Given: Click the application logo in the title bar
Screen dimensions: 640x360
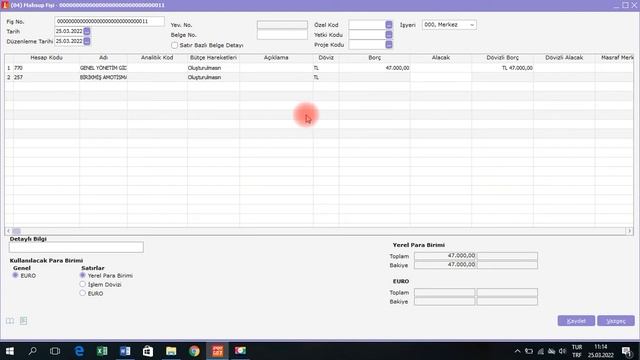Looking at the screenshot, I should click(x=5, y=5).
